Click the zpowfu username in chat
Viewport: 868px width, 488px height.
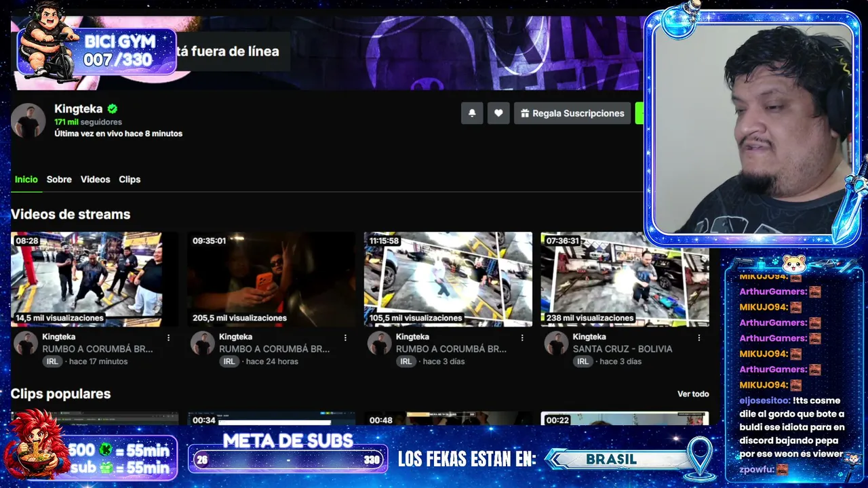point(756,469)
